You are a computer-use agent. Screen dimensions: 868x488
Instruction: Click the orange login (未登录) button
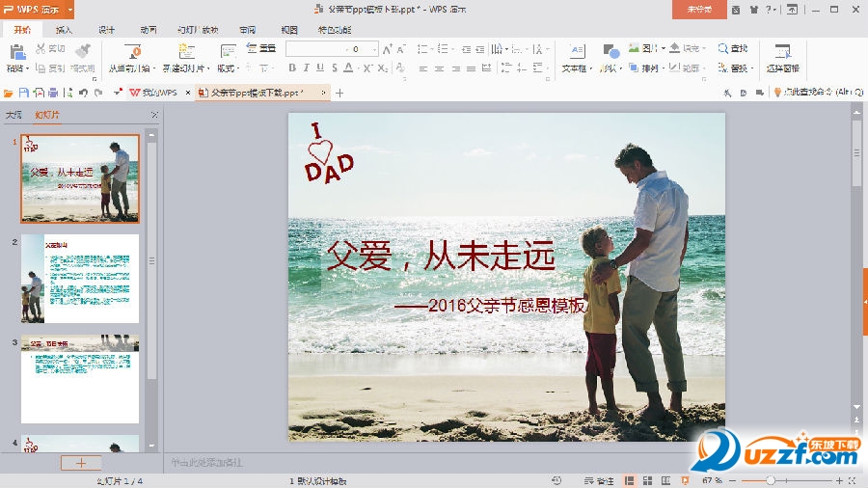point(699,9)
